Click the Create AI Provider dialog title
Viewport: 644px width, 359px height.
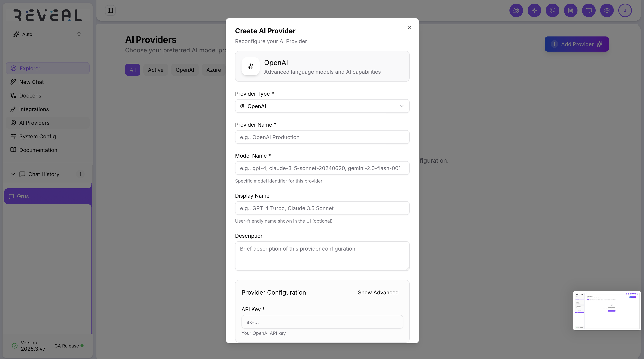click(x=265, y=31)
